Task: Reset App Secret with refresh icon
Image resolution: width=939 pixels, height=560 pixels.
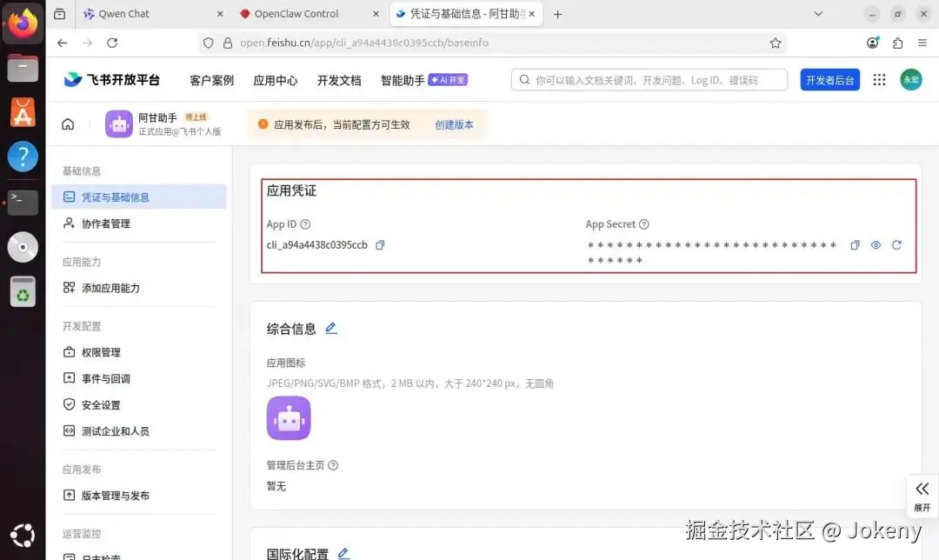Action: pyautogui.click(x=896, y=245)
